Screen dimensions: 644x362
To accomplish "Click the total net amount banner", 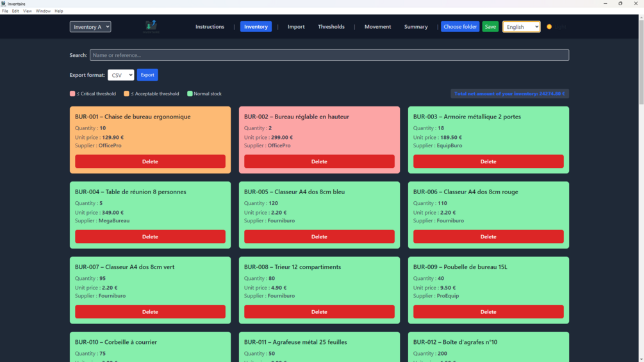I will pos(509,94).
